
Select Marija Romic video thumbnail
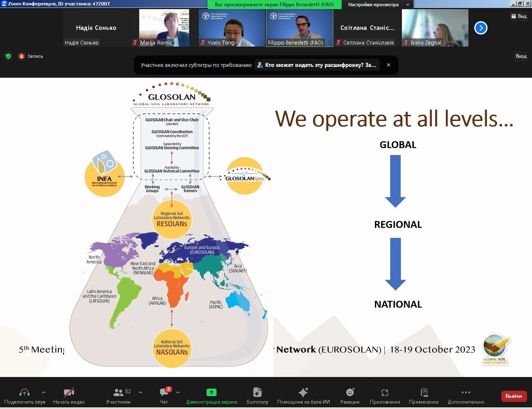164,28
